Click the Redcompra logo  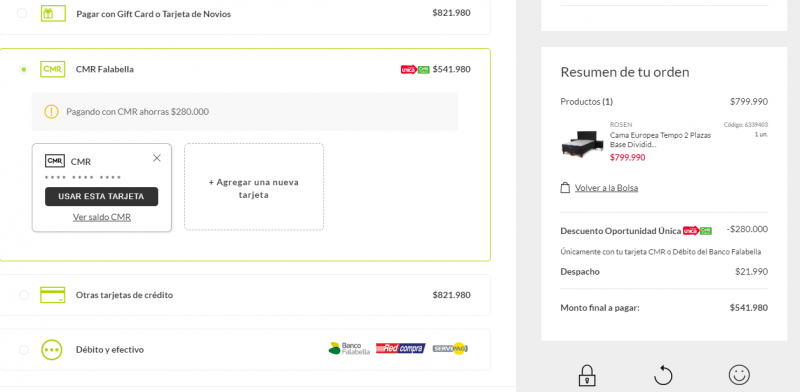point(401,348)
